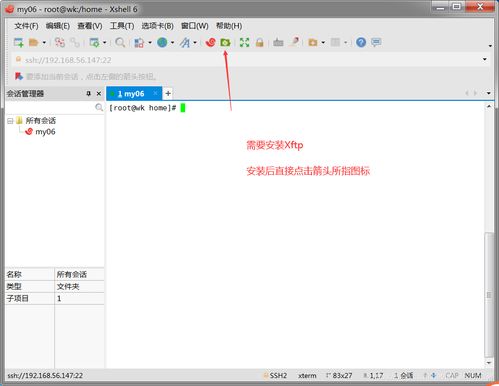Open the 工具(T) menu
Viewport: 499px width, 386px height.
(x=122, y=26)
